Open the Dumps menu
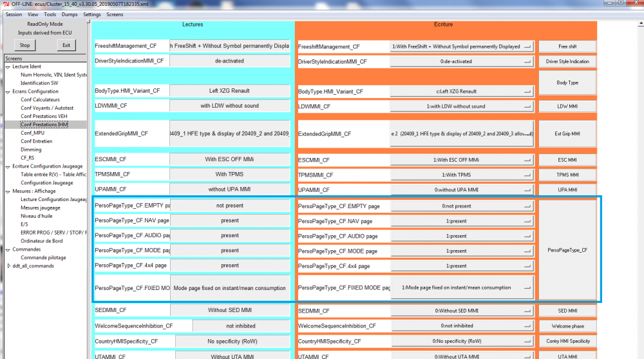The image size is (644, 359). point(70,14)
